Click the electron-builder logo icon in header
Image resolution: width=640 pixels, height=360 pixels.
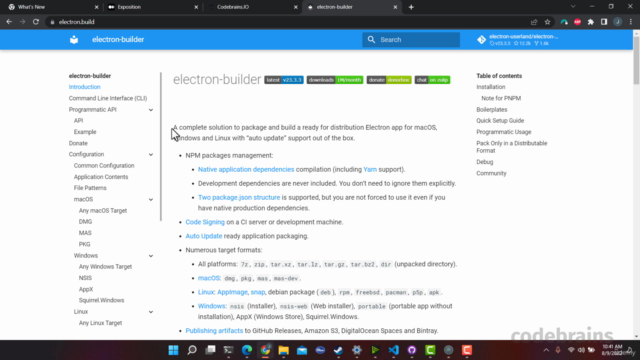click(74, 40)
